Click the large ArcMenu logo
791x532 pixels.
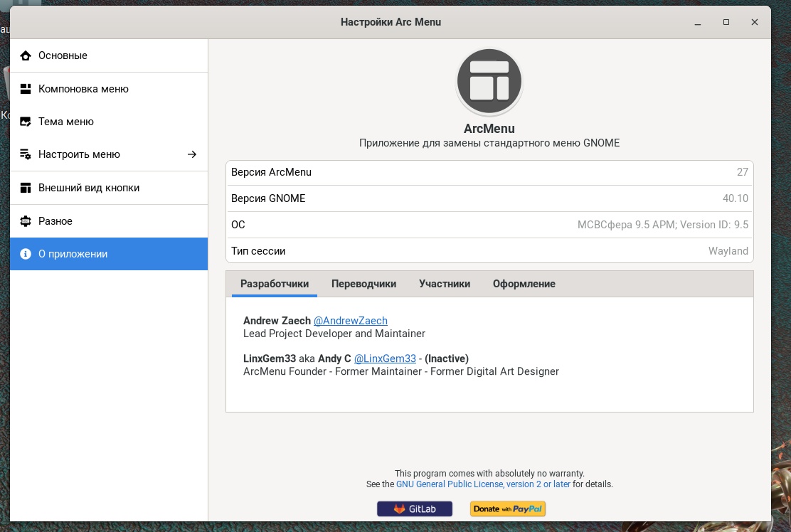(x=489, y=81)
